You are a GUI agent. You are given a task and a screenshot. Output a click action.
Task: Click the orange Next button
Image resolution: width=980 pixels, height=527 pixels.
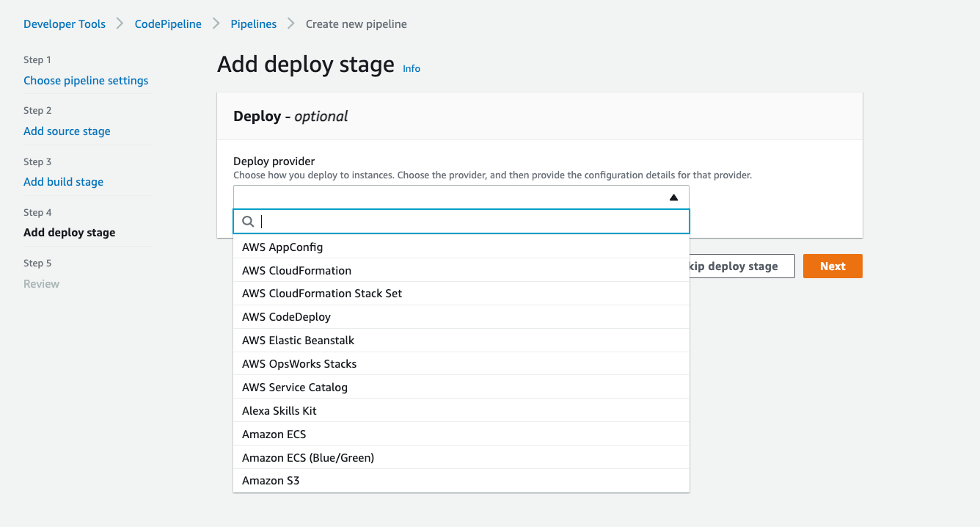(833, 266)
